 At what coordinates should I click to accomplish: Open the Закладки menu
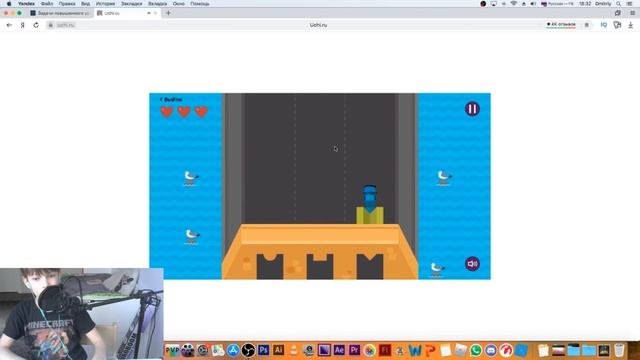pos(131,4)
